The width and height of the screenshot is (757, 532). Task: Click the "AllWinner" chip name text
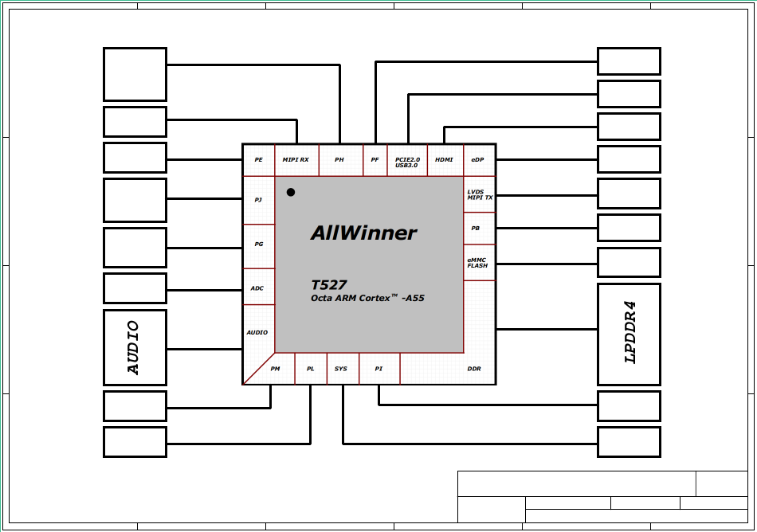(363, 233)
